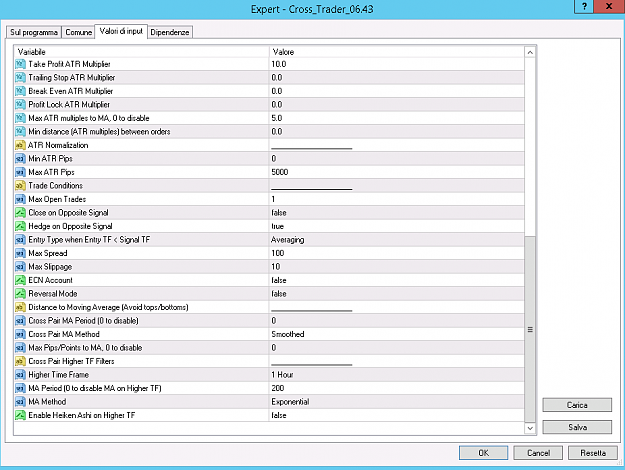Click the scrollbar up arrow
The height and width of the screenshot is (470, 625).
(530, 52)
